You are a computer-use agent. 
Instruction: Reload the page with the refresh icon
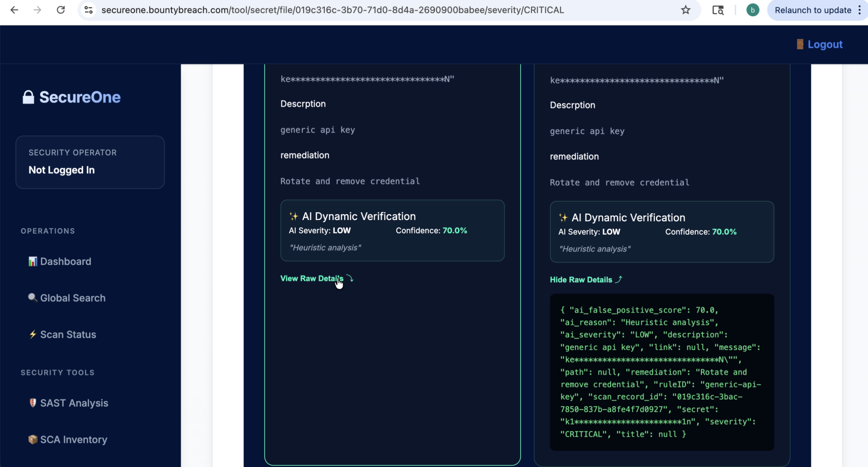(61, 10)
